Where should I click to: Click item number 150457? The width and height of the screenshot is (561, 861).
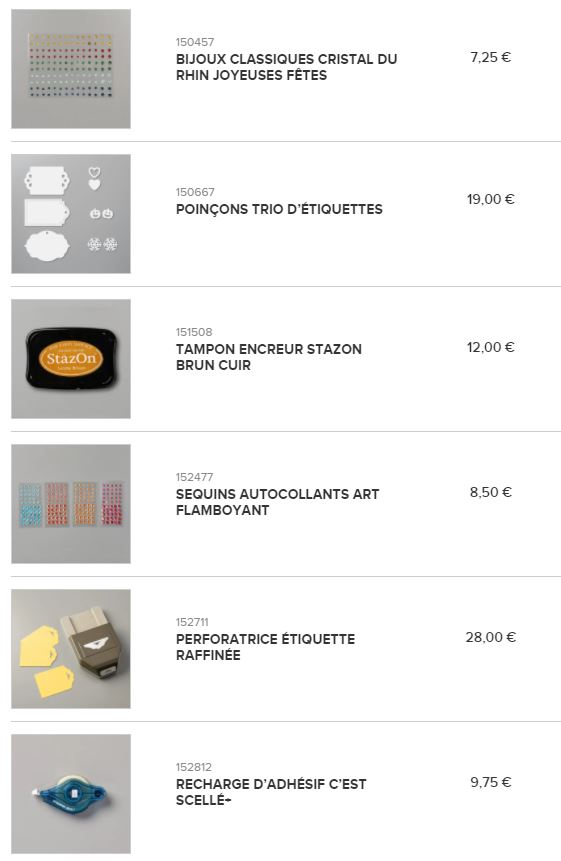click(x=195, y=42)
